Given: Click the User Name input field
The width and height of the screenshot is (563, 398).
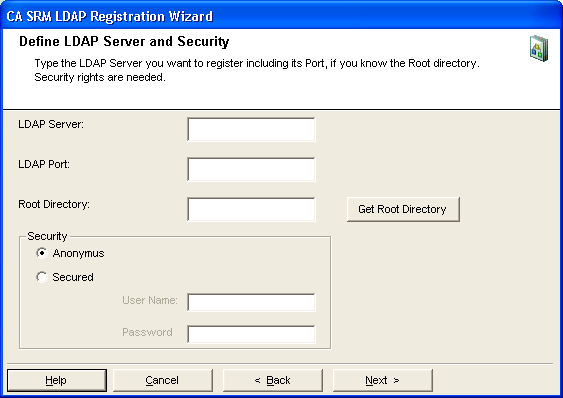Looking at the screenshot, I should click(x=251, y=302).
